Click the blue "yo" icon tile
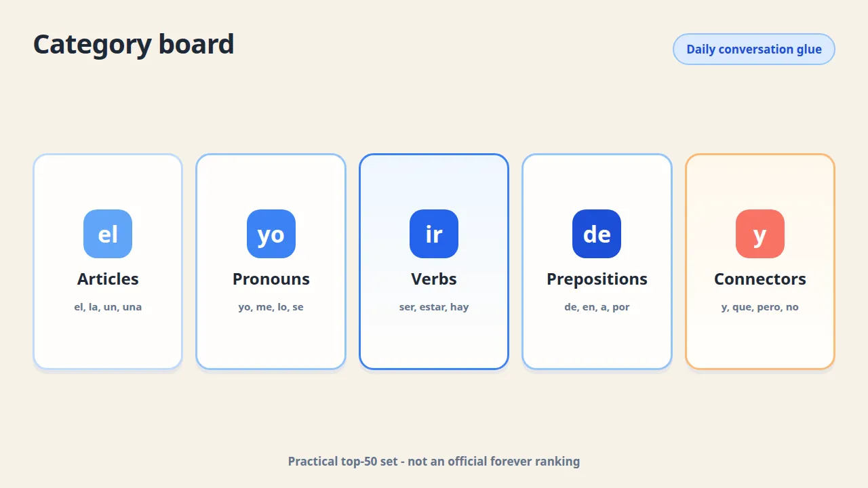Image resolution: width=868 pixels, height=488 pixels. click(271, 234)
